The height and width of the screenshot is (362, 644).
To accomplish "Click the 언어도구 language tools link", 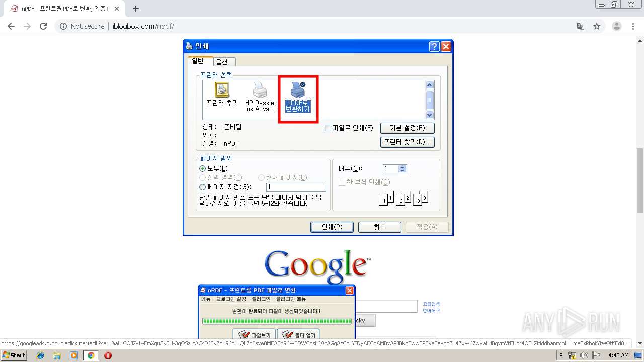I will coord(431,311).
